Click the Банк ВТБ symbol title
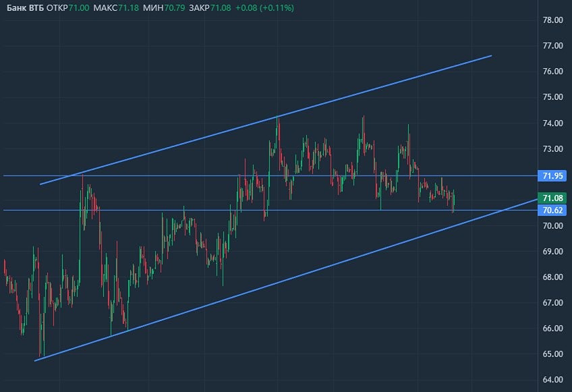Viewport: 572px width, 392px height. tap(26, 7)
